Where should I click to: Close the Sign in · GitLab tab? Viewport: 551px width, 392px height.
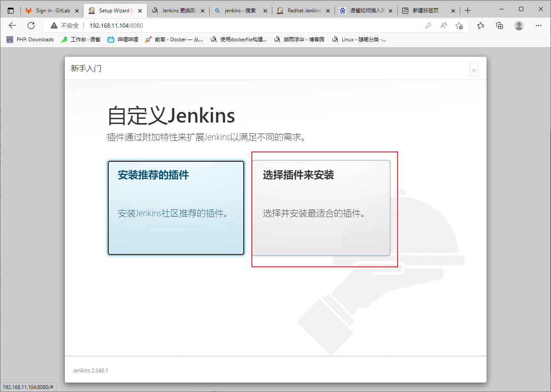(78, 11)
